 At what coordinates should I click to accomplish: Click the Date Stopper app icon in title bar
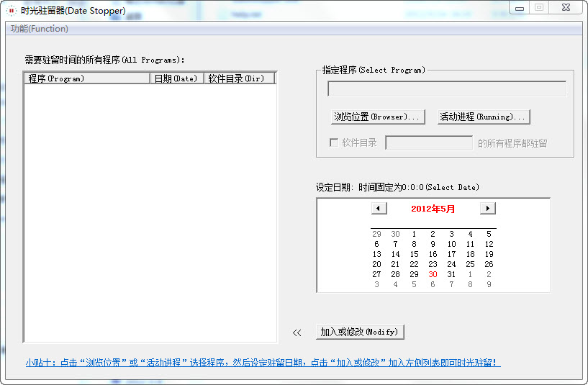[12, 11]
